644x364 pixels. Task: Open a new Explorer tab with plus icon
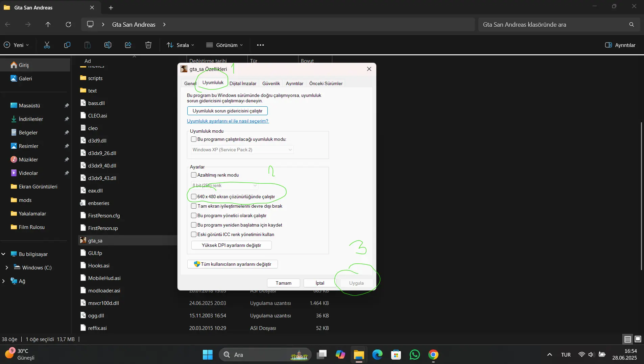point(111,7)
